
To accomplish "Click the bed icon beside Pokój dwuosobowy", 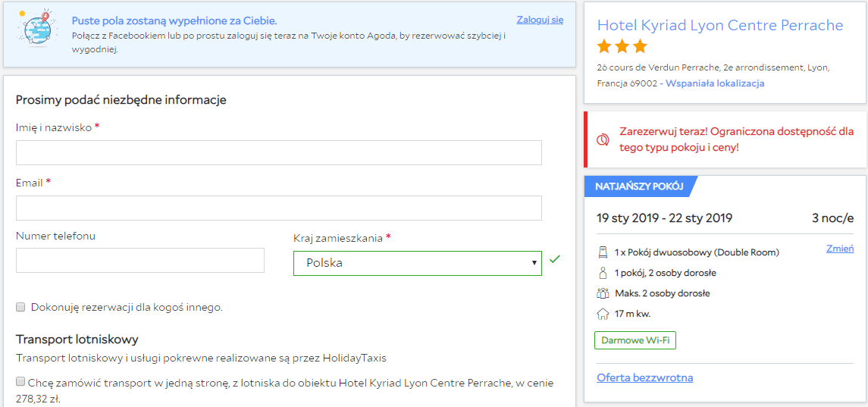I will [x=603, y=252].
